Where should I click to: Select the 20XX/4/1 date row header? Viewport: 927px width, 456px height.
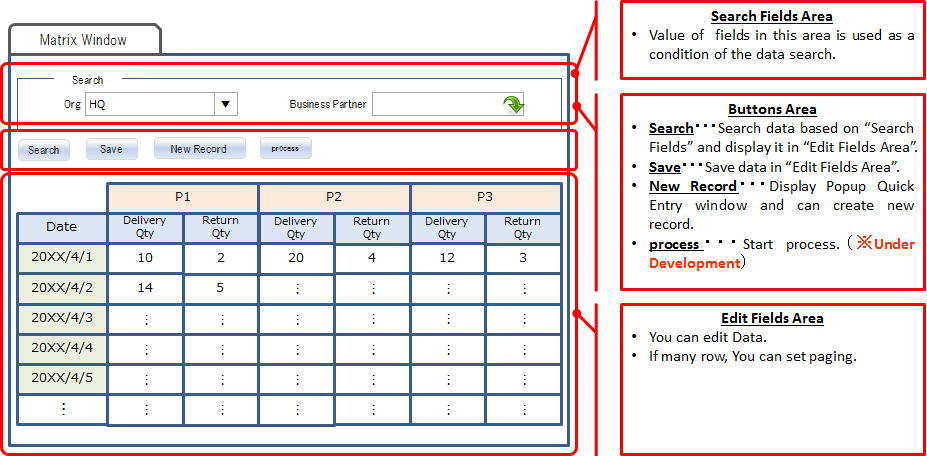[x=61, y=257]
